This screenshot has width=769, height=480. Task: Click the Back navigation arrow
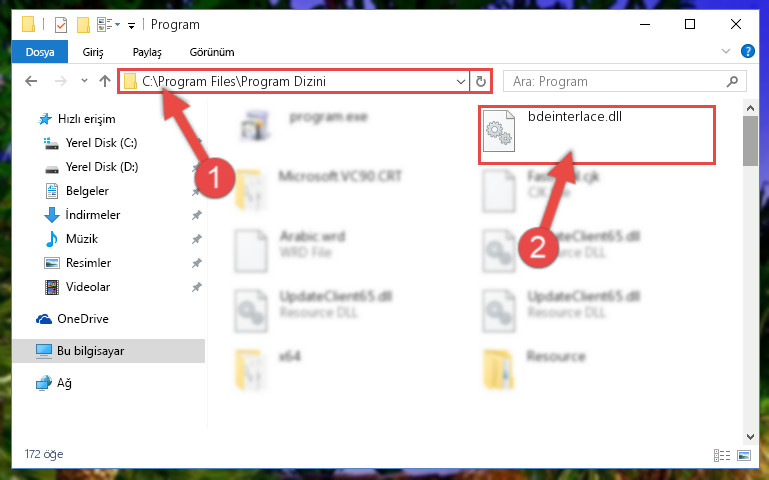click(x=31, y=81)
